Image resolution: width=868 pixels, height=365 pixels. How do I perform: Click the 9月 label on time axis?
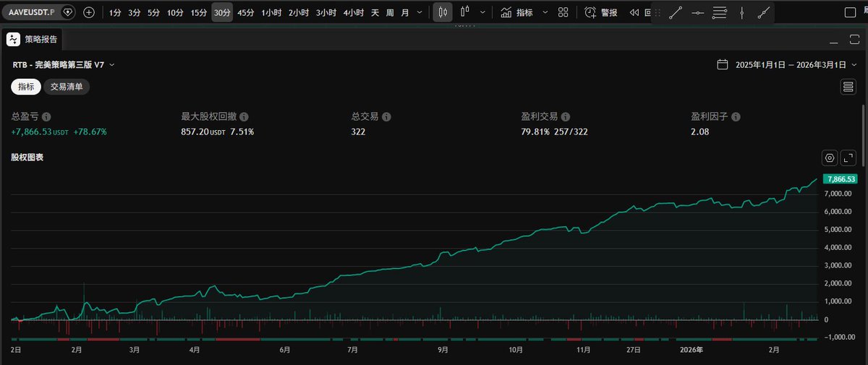[x=443, y=350]
